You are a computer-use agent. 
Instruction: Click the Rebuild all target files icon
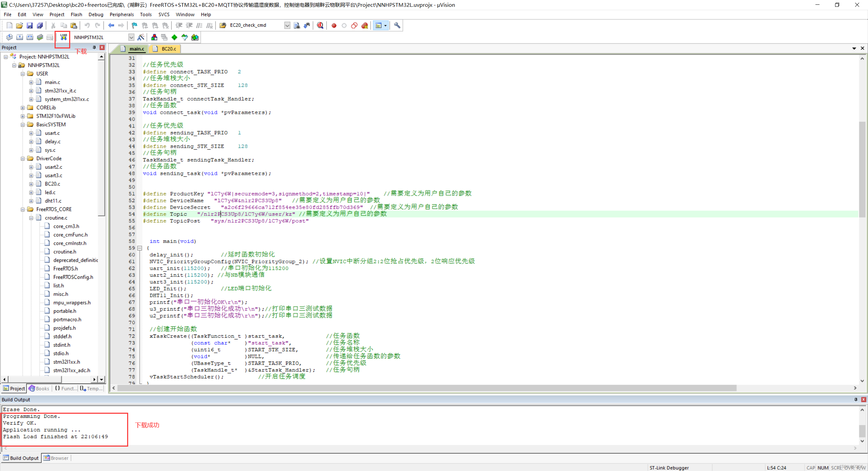point(30,37)
